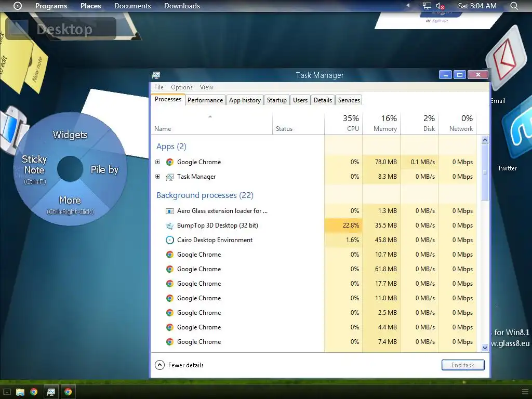Click the process list scrollbar thumb
This screenshot has height=399, width=532.
click(485, 172)
